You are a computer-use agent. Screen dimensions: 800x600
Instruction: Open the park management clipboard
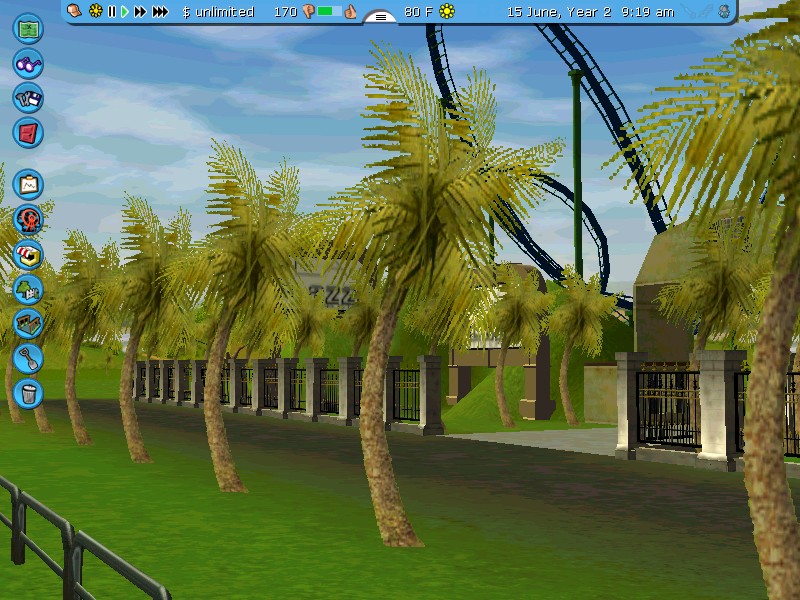(x=28, y=185)
